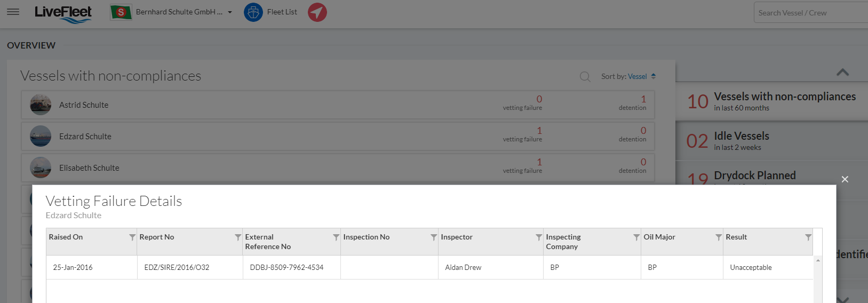Image resolution: width=868 pixels, height=303 pixels.
Task: Sort by Inspector column header
Action: pyautogui.click(x=457, y=237)
